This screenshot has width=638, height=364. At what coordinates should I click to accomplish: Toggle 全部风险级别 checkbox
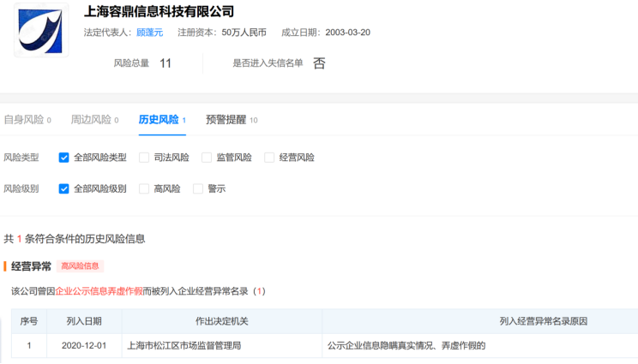pyautogui.click(x=63, y=189)
